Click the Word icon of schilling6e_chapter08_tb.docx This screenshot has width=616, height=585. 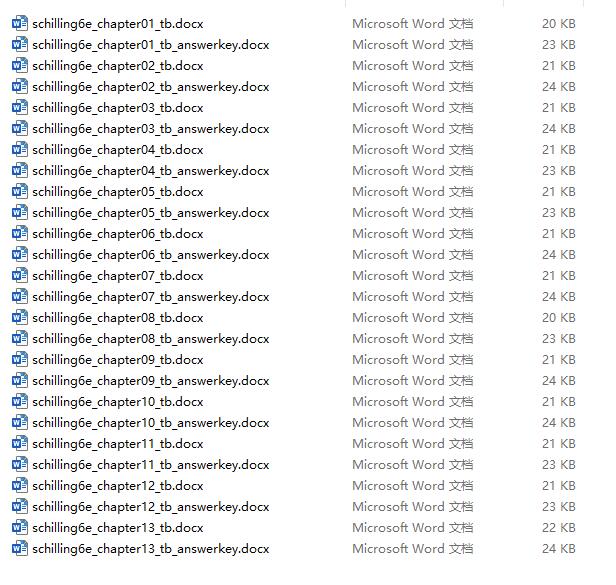point(20,317)
